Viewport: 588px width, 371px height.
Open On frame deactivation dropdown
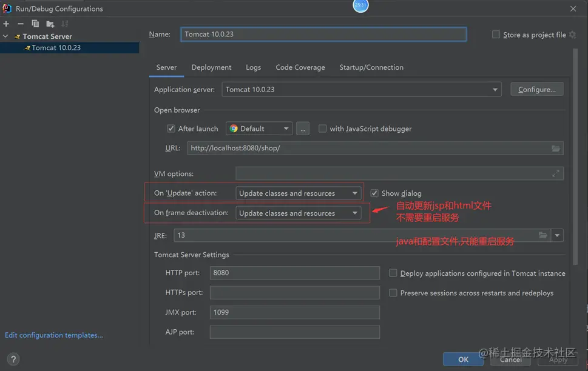[298, 213]
